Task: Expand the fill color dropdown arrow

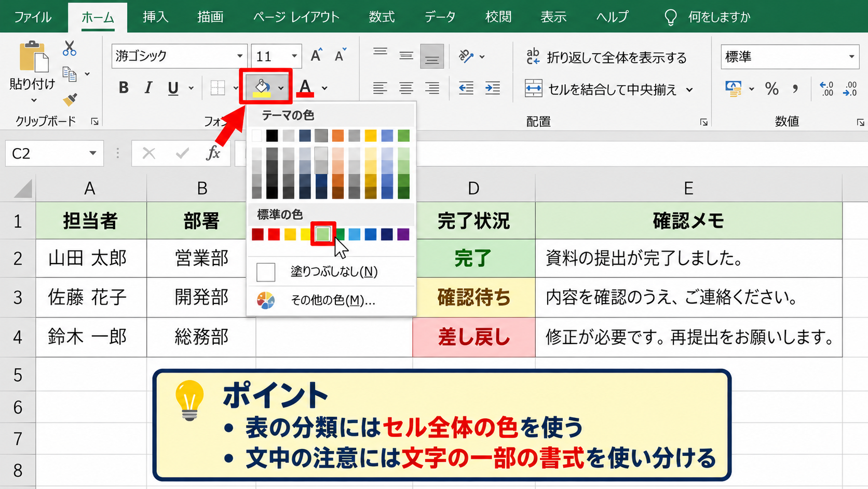Action: click(281, 88)
